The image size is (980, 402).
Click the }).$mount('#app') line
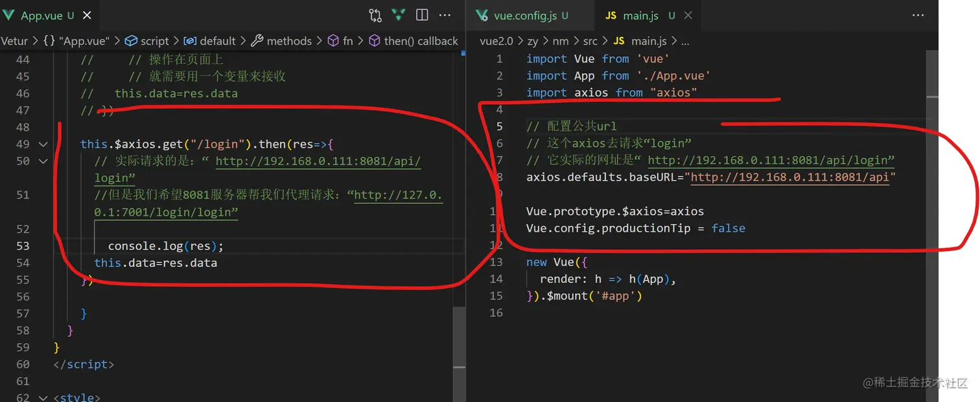click(x=584, y=296)
